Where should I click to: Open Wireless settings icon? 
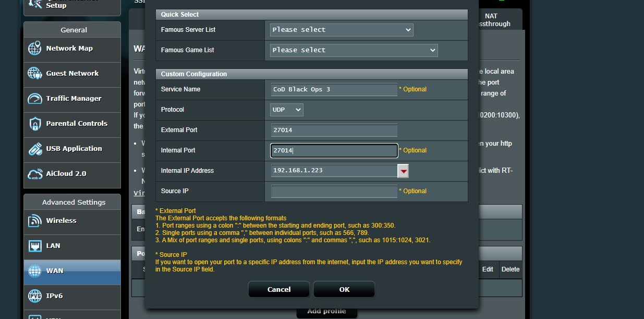point(35,221)
